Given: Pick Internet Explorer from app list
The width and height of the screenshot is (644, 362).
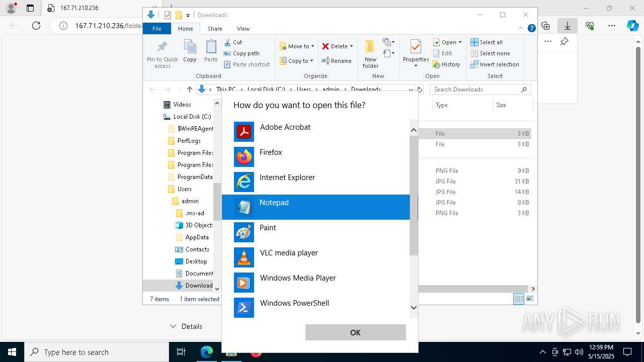Looking at the screenshot, I should tap(315, 182).
